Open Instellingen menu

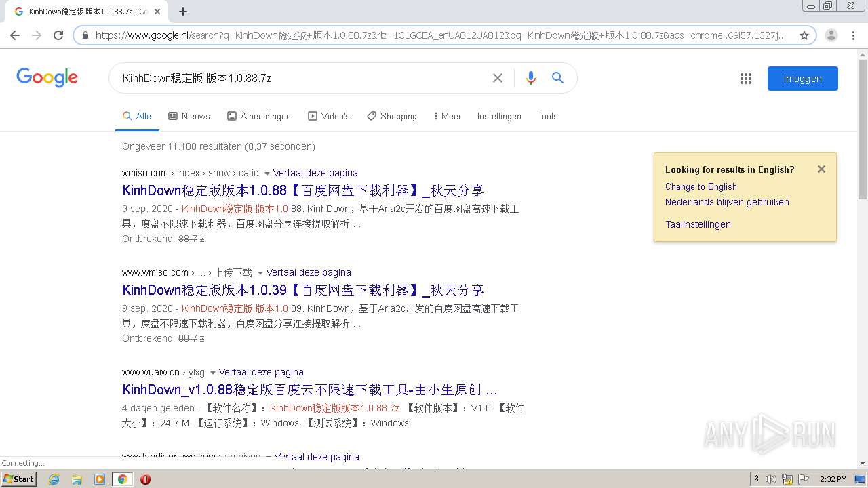tap(499, 117)
